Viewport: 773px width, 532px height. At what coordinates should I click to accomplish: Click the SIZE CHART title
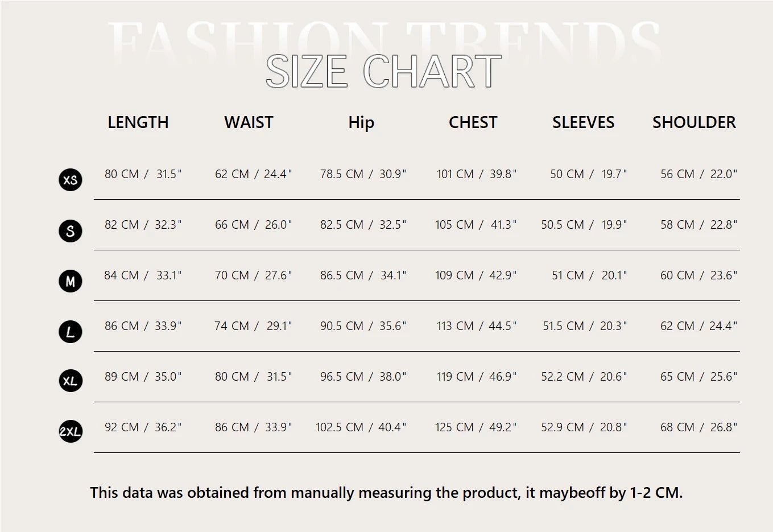coord(383,72)
